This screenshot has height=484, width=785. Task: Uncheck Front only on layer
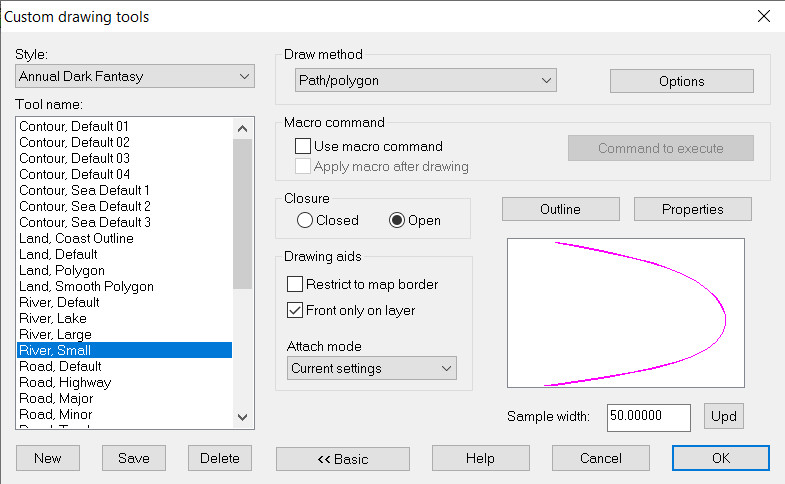click(x=295, y=310)
